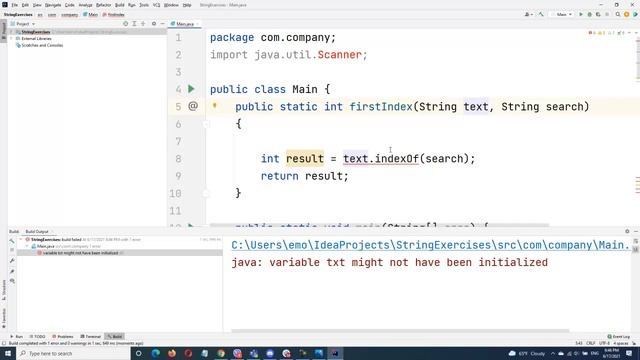Image resolution: width=640 pixels, height=360 pixels.
Task: Hide the Project tool window
Action: pyautogui.click(x=162, y=24)
